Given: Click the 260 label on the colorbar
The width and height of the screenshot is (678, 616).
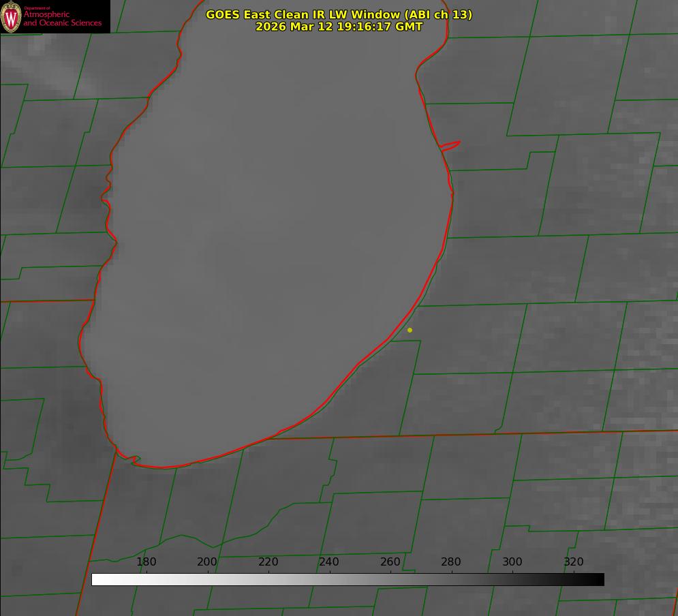Looking at the screenshot, I should tap(390, 561).
